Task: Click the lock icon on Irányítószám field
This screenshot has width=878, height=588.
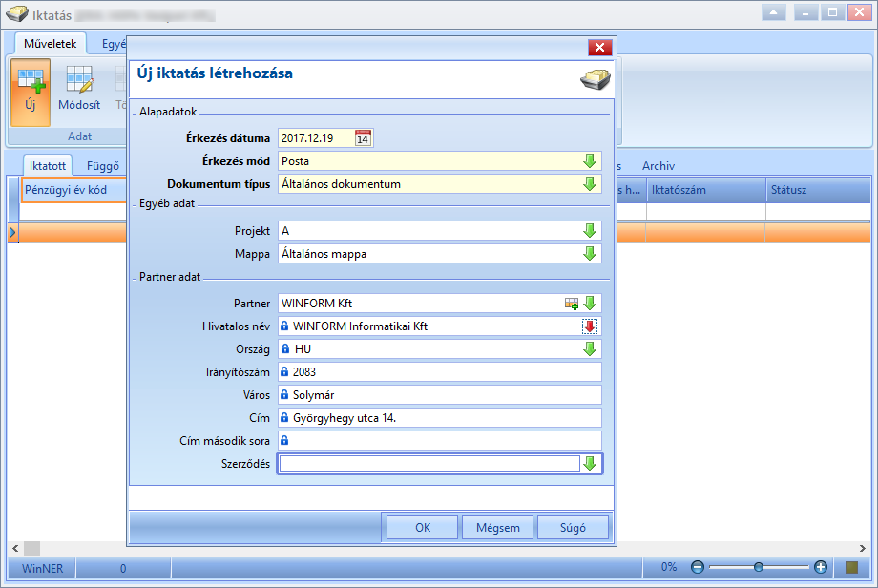Action: point(284,371)
